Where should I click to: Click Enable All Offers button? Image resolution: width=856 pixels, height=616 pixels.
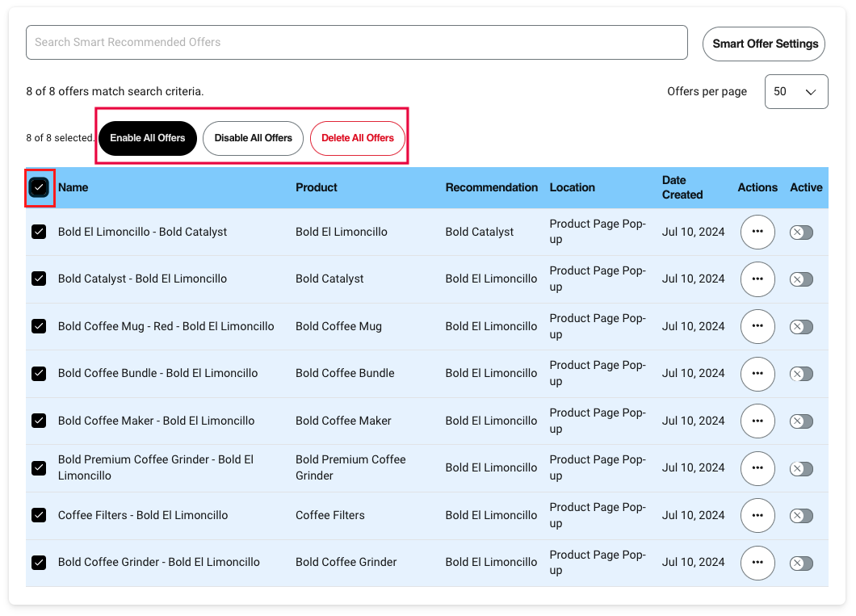(x=148, y=138)
